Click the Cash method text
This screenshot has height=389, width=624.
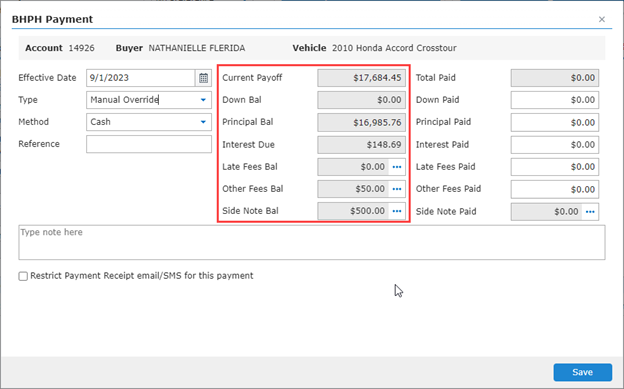(100, 122)
